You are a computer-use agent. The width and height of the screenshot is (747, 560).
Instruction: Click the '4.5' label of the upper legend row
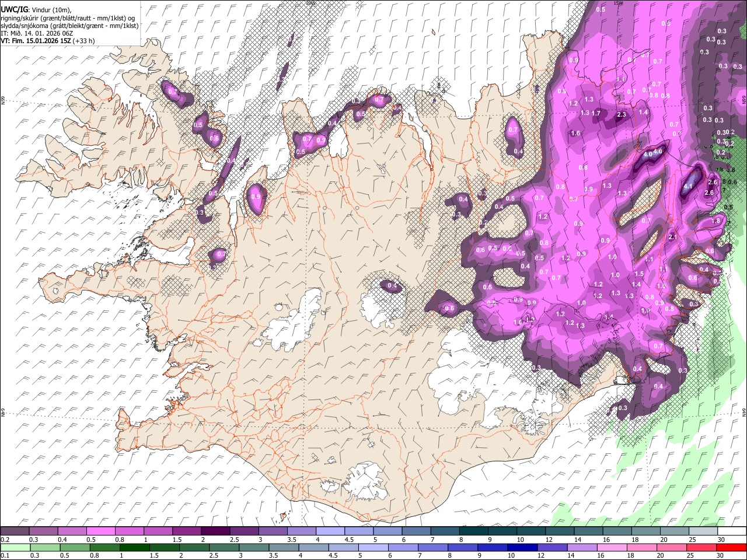[x=349, y=540]
